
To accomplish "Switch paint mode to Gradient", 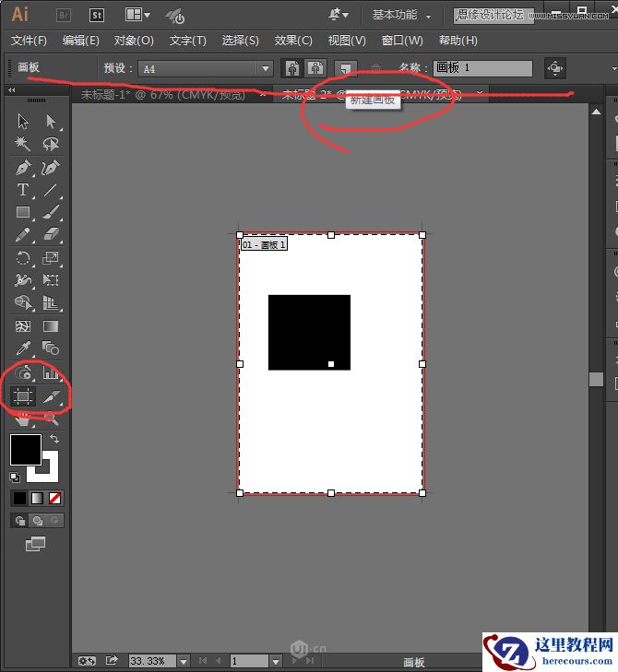I will pyautogui.click(x=37, y=498).
